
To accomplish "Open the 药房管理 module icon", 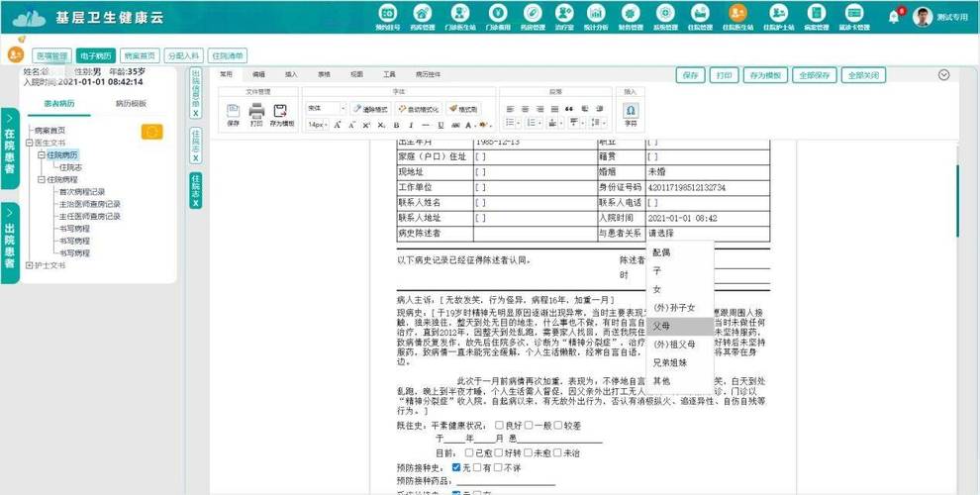I will (x=534, y=13).
